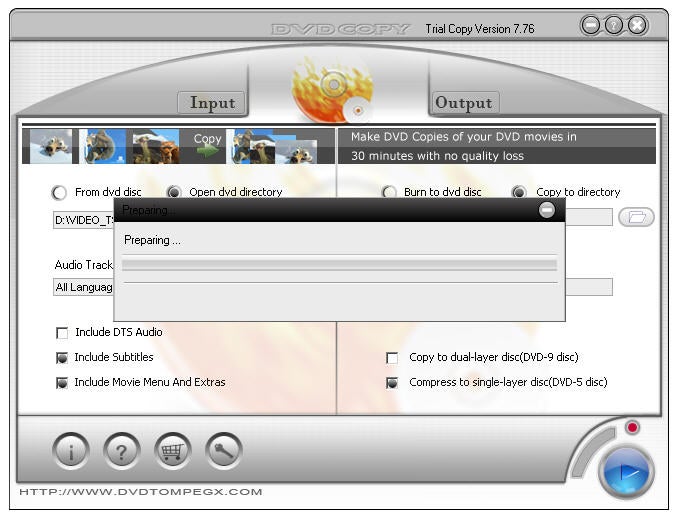Minimize the DVD Copy window
This screenshot has width=678, height=519.
(x=591, y=25)
